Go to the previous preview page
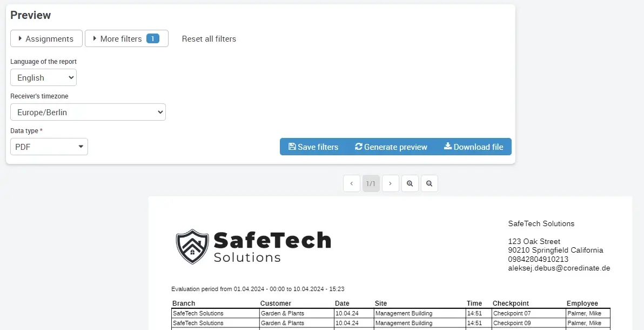Image resolution: width=644 pixels, height=330 pixels. pyautogui.click(x=351, y=183)
